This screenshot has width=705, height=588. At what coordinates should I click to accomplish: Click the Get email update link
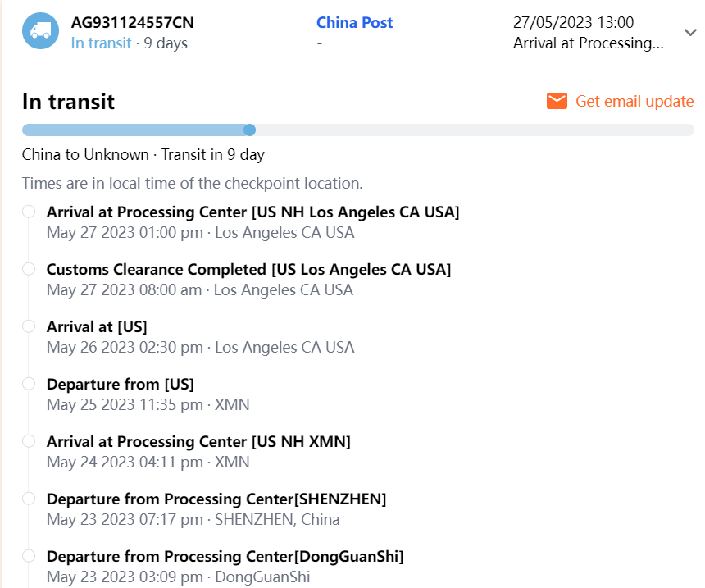(634, 101)
